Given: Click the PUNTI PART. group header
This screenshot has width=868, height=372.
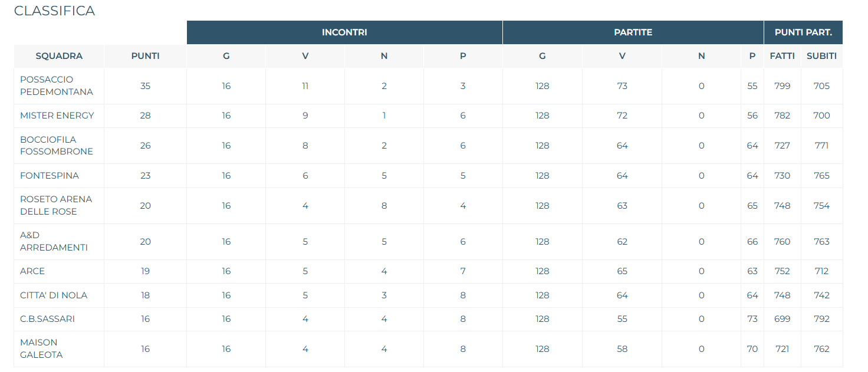Looking at the screenshot, I should point(803,32).
